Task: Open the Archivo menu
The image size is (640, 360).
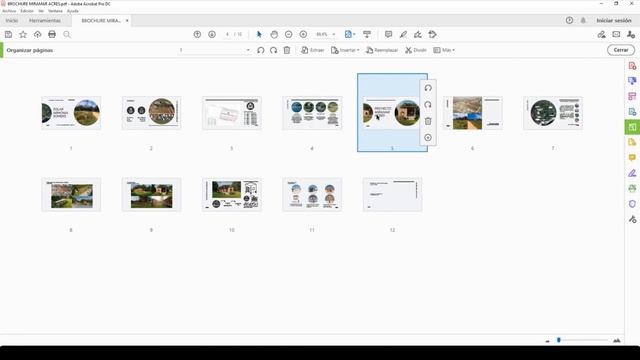Action: pos(9,11)
